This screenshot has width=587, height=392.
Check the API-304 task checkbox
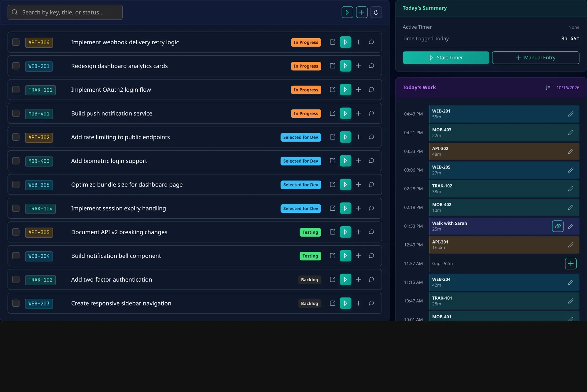16,42
